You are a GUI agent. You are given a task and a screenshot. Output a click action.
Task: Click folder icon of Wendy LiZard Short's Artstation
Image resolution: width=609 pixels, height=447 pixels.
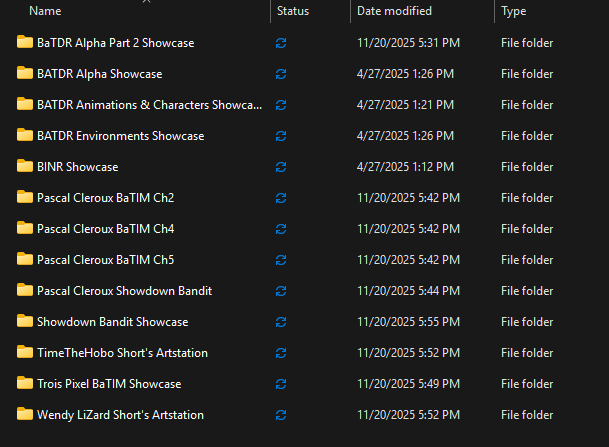[x=25, y=414]
